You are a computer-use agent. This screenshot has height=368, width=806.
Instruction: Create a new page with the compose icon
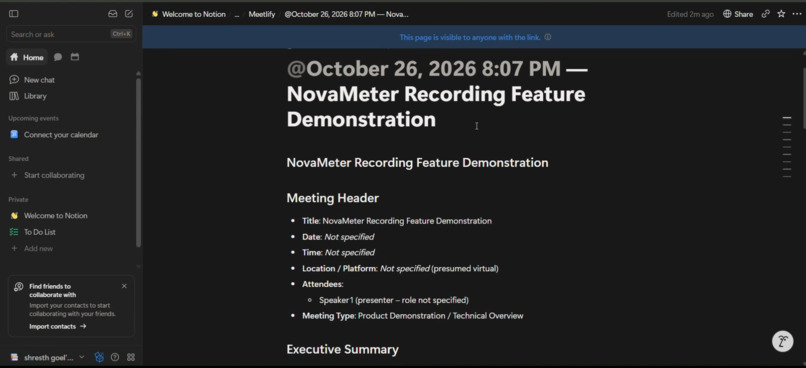[x=129, y=14]
